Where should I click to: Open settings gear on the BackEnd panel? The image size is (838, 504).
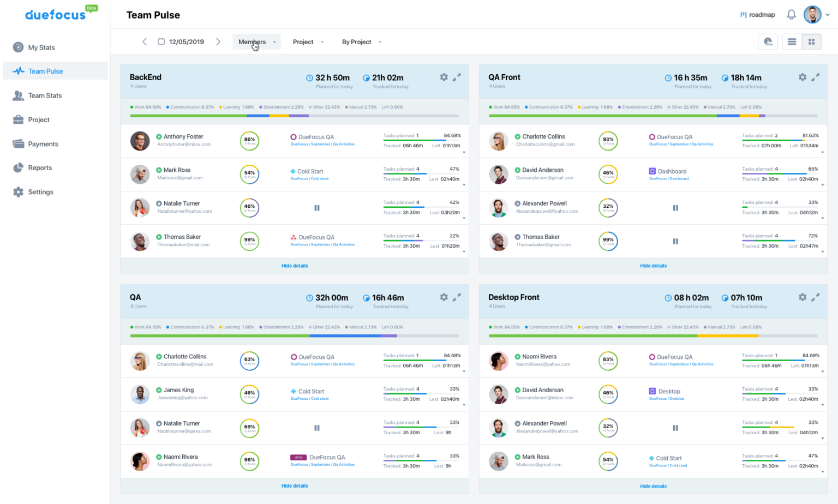[444, 77]
